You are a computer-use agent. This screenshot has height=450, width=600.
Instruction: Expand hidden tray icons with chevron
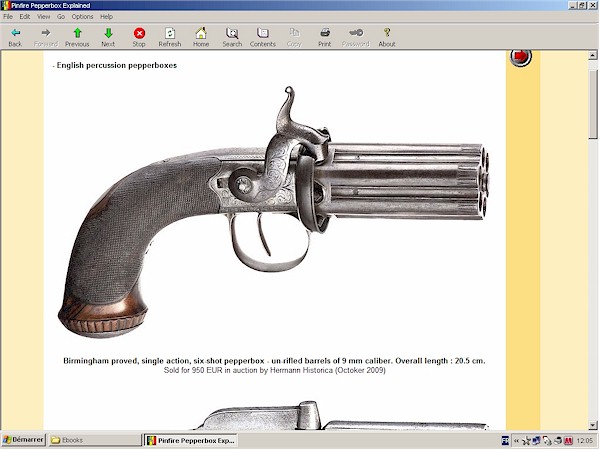point(516,441)
